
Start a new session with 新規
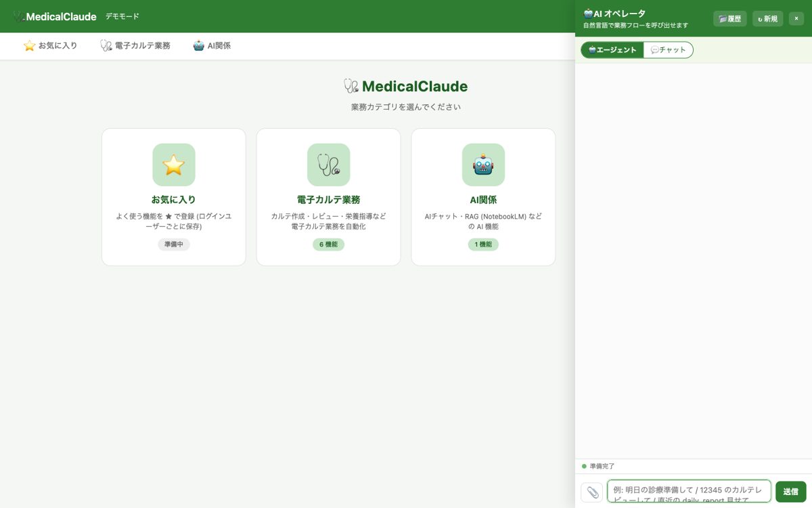[x=768, y=19]
